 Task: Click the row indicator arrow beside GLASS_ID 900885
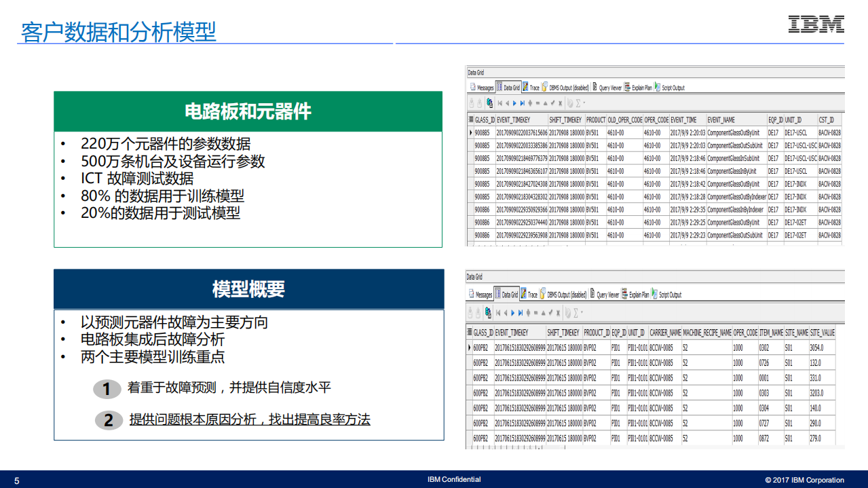pyautogui.click(x=471, y=132)
